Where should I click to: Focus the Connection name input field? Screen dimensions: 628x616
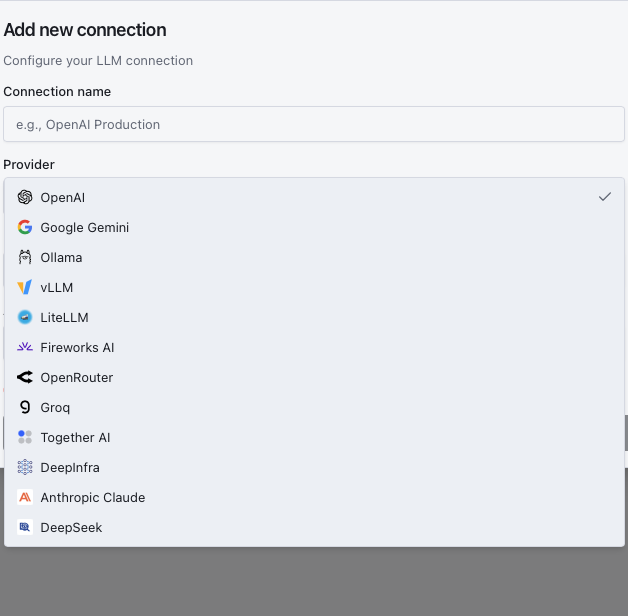pos(314,124)
